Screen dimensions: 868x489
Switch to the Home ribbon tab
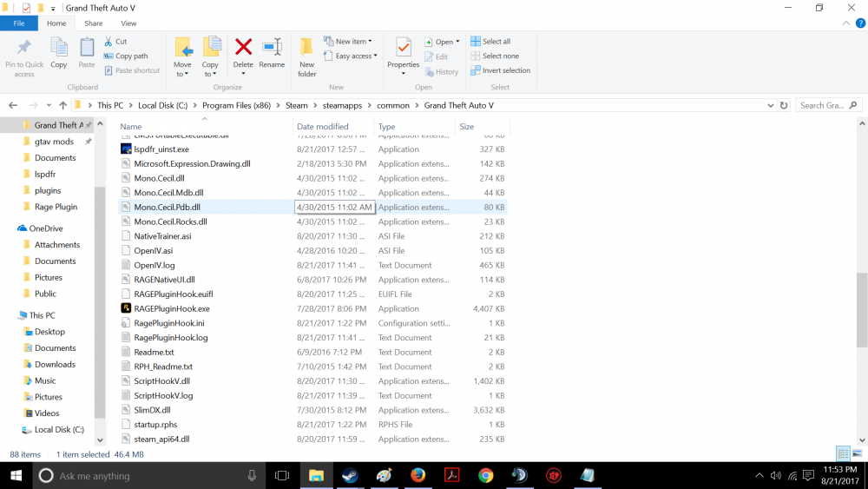coord(56,23)
